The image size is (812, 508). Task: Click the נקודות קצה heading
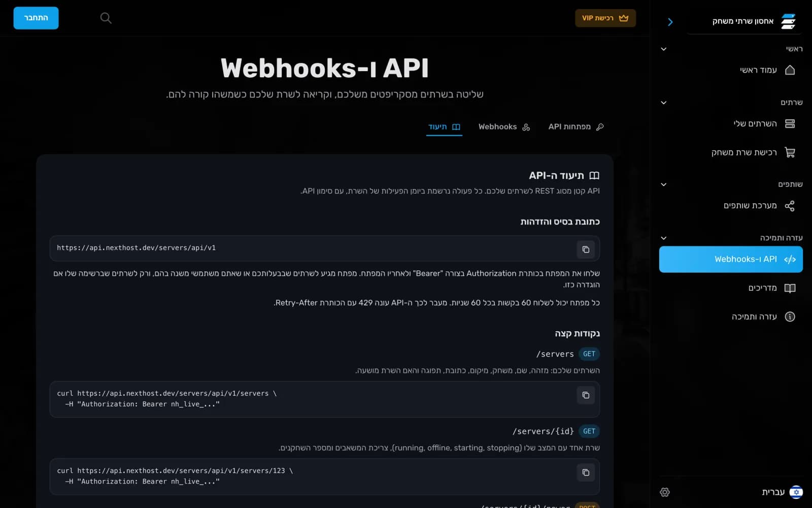[577, 333]
